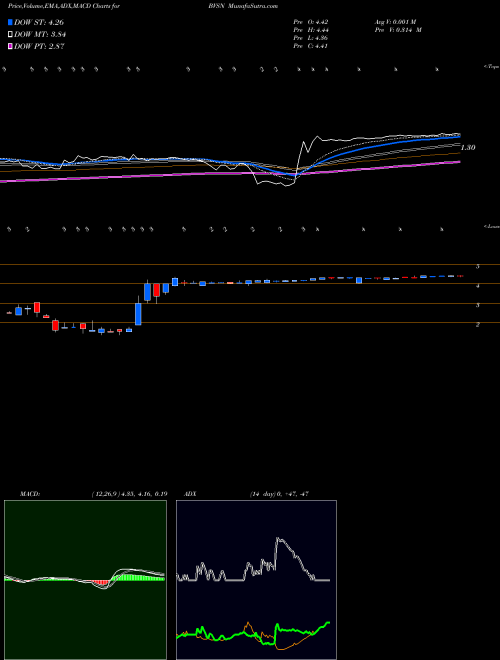Click the '<Tops' label at the right edge
Image resolution: width=500 pixels, height=660 pixels.
492,67
